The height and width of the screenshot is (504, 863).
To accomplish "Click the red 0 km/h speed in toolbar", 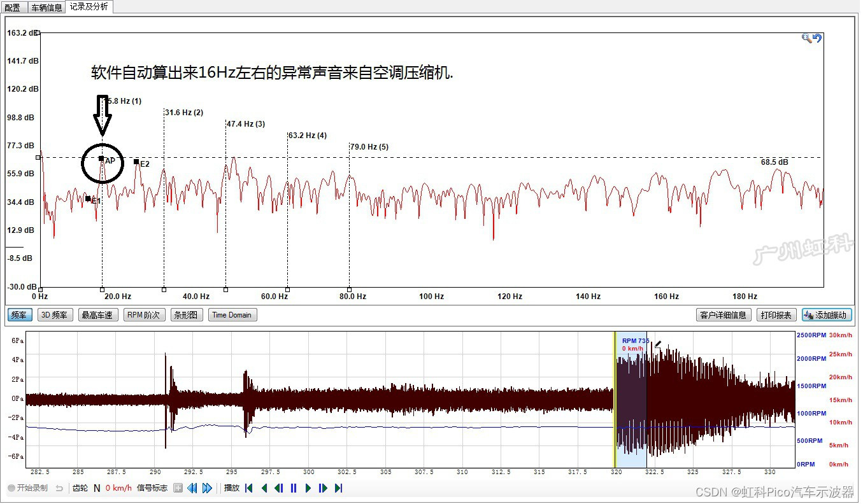I will click(118, 488).
